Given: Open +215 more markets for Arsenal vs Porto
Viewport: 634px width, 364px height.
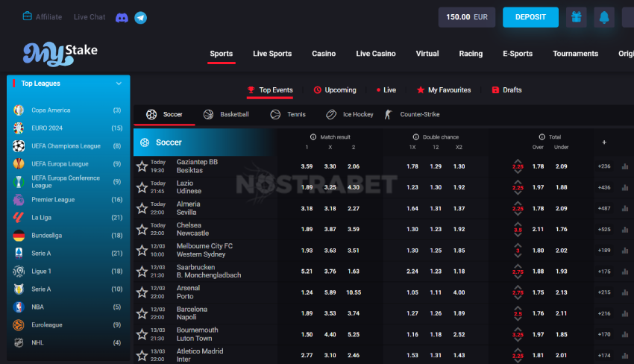Looking at the screenshot, I should click(604, 292).
